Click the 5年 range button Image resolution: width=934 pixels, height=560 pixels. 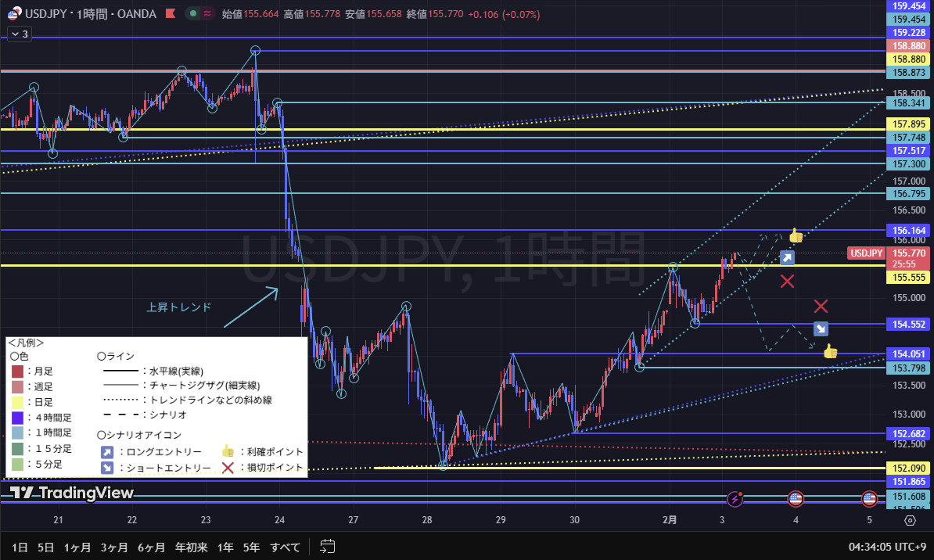click(251, 547)
